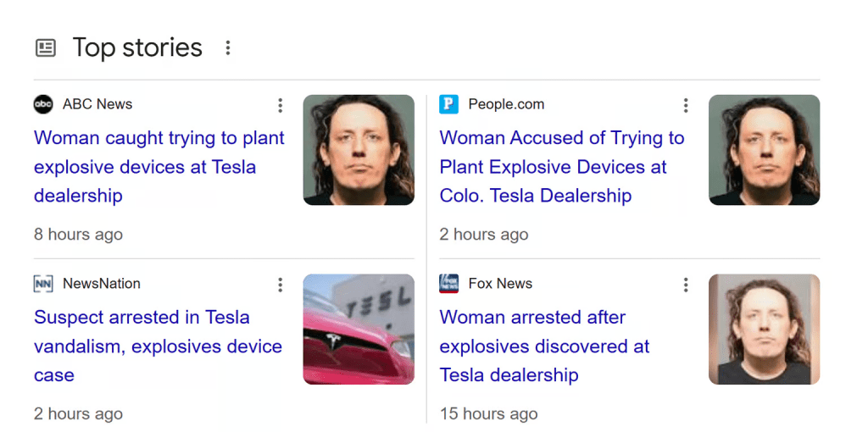Expand the three-dot menu on the NewsNation story
Viewport: 868px width, 432px height.
(x=280, y=285)
